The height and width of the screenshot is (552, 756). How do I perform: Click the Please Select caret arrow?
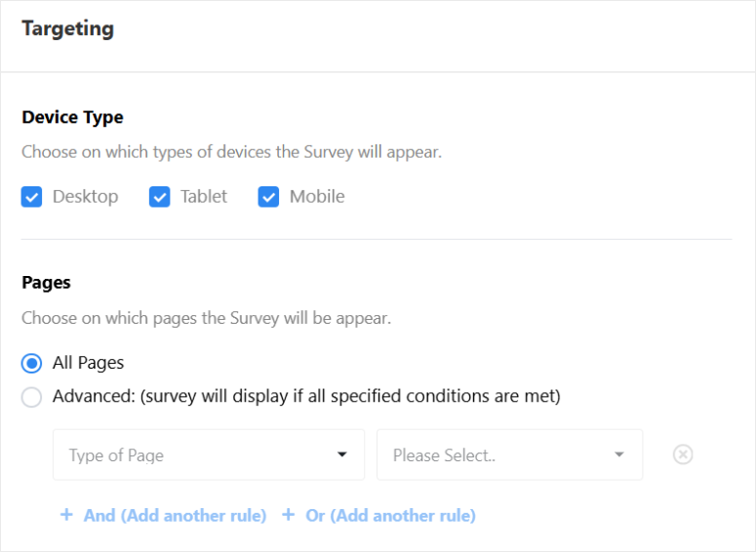(x=619, y=454)
